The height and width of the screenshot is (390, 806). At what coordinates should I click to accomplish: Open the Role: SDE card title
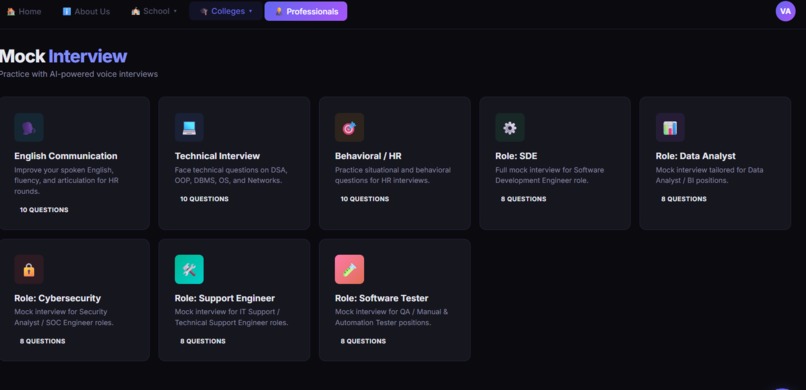coord(516,156)
